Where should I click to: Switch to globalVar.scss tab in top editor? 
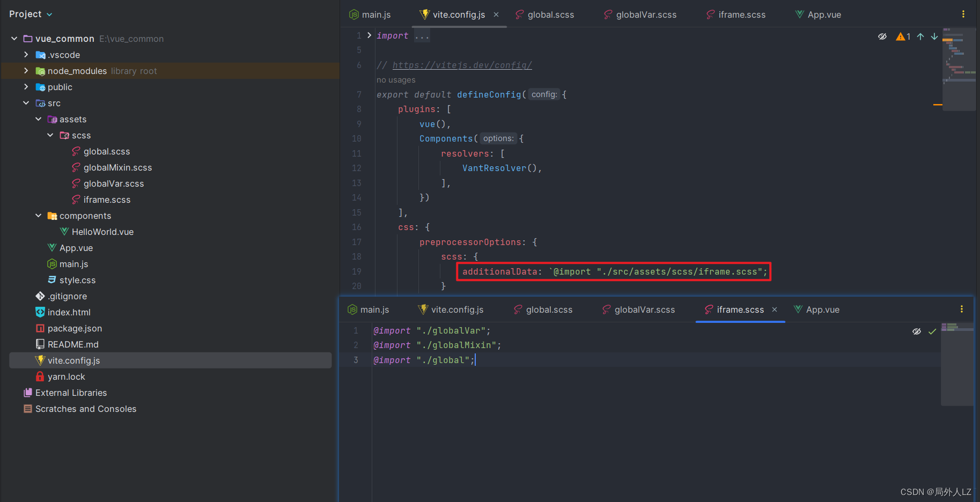(640, 14)
